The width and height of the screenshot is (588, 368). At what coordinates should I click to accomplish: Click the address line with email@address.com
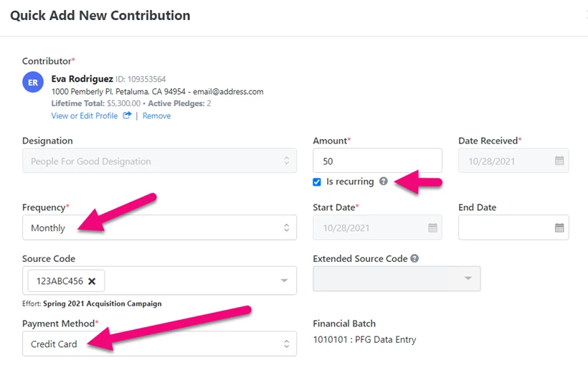158,92
